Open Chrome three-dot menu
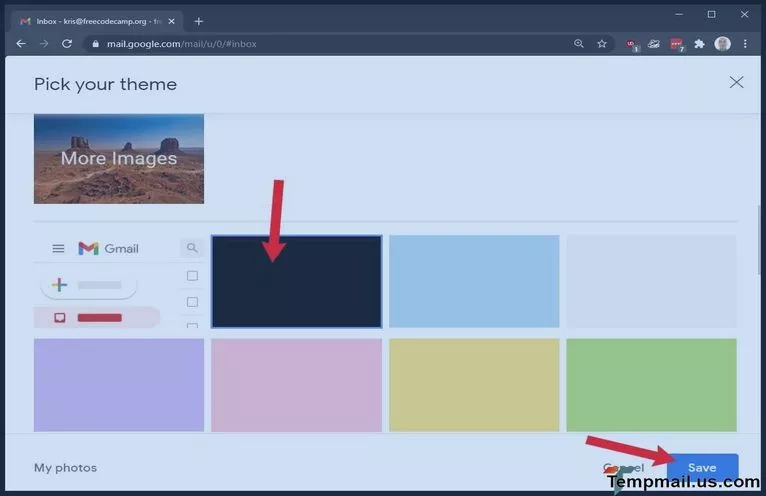 [746, 44]
